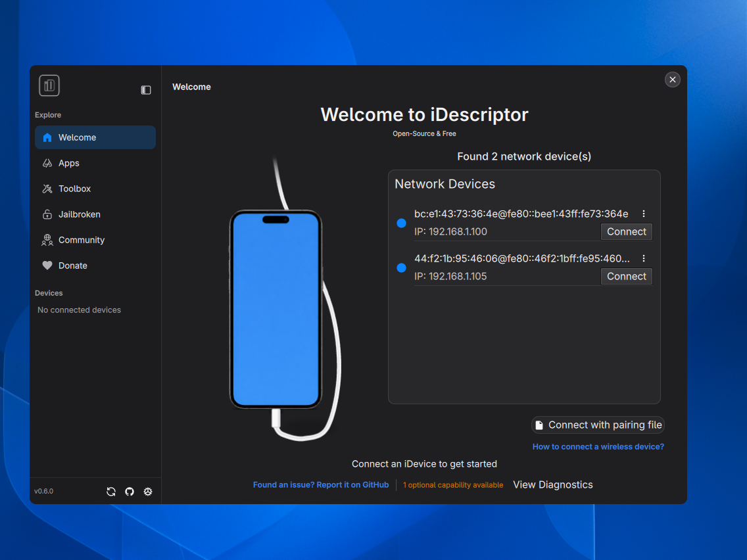747x560 pixels.
Task: Click the Community globe people icon
Action: [47, 240]
